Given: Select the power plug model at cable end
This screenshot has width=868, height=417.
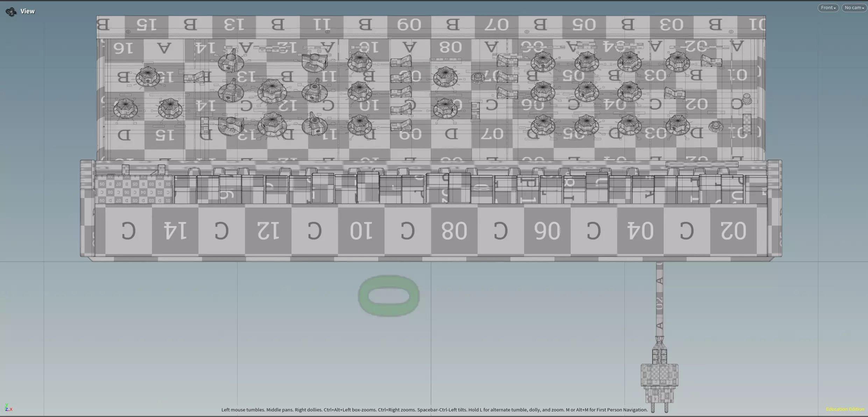Looking at the screenshot, I should (659, 375).
